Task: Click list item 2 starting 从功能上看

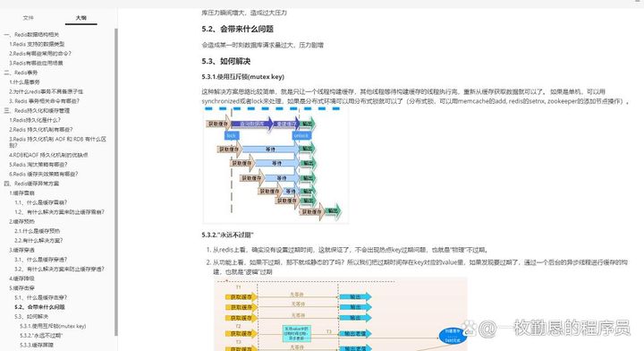Action: [419, 267]
